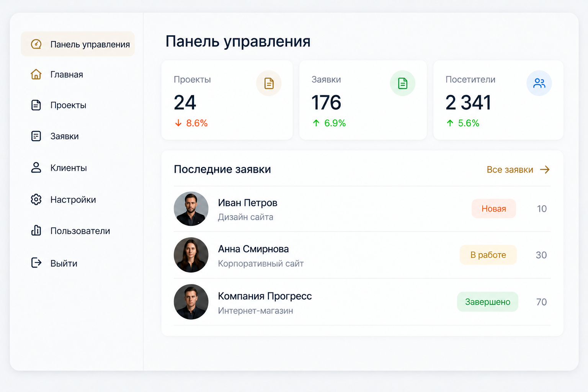Click the green document icon on Заявки card
Image resolution: width=588 pixels, height=392 pixels.
[x=403, y=83]
